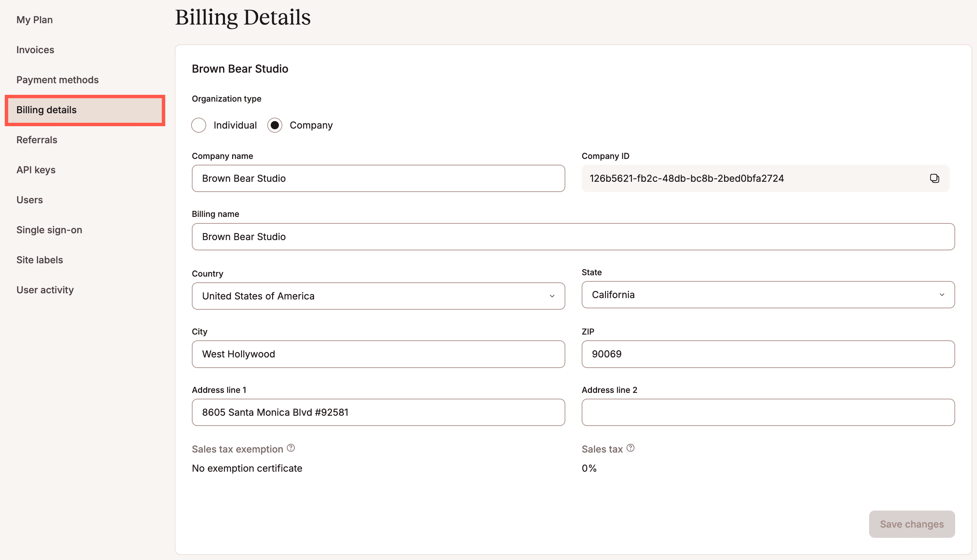Copy the Company ID using the copy icon
977x560 pixels.
click(934, 178)
